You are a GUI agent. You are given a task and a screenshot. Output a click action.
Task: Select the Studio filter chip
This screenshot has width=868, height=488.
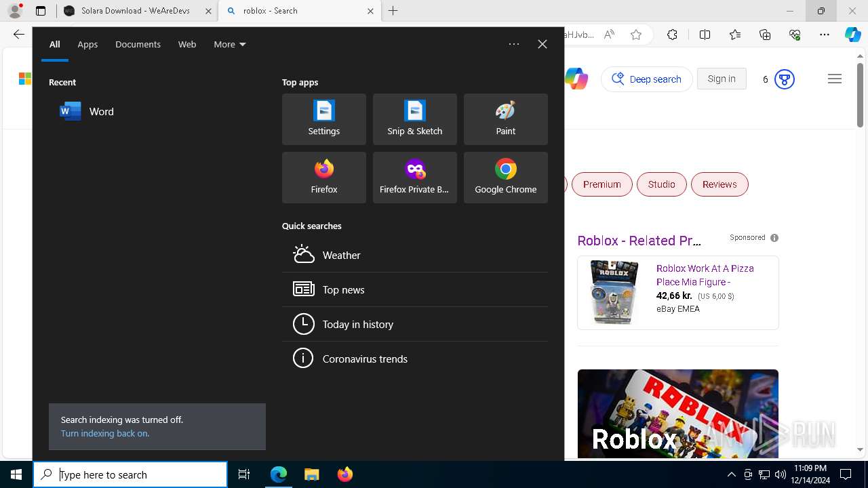click(662, 184)
